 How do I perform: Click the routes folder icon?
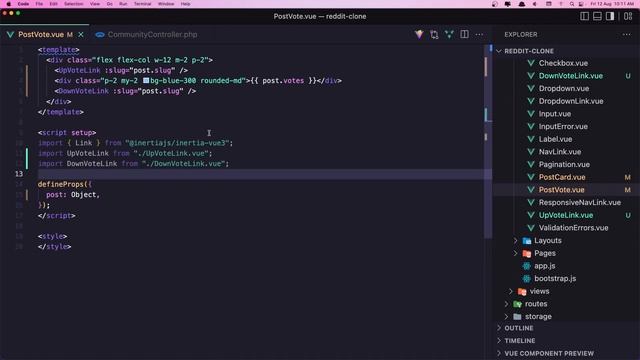pos(517,304)
